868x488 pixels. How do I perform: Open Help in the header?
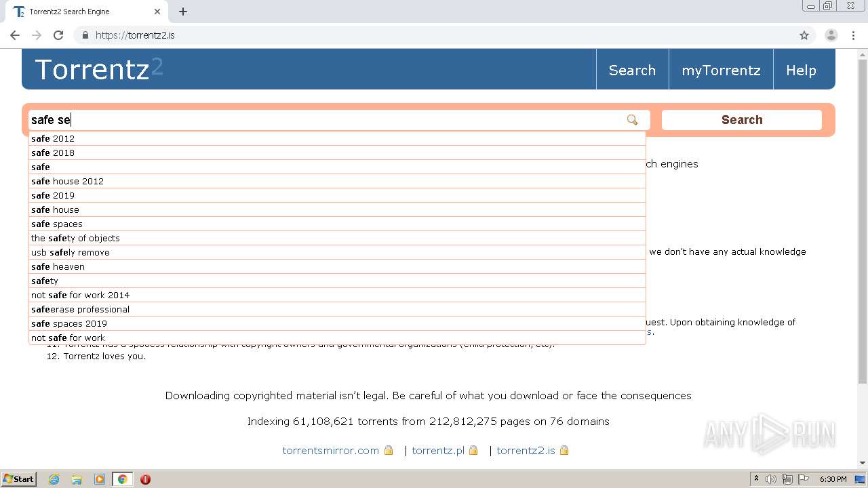click(x=801, y=70)
